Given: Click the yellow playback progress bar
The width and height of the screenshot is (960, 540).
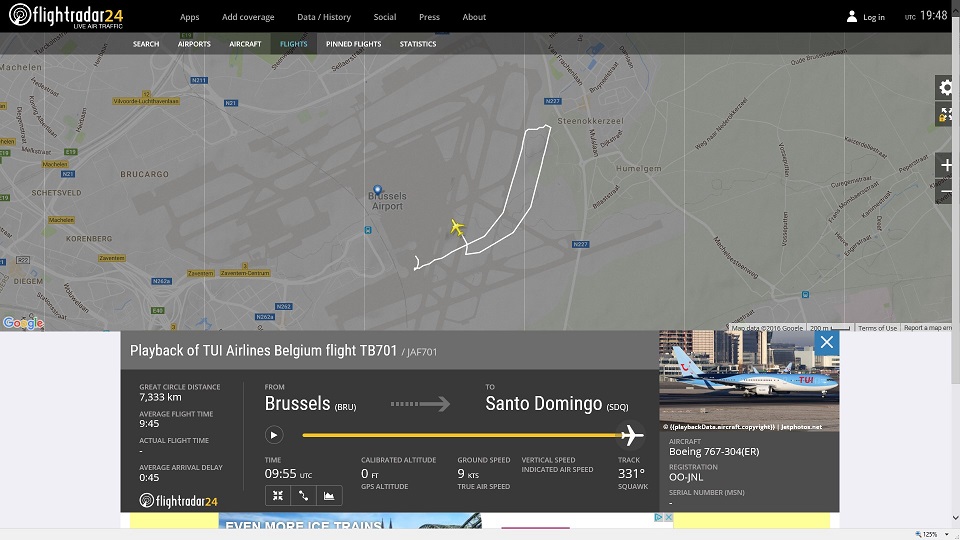Looking at the screenshot, I should 461,435.
